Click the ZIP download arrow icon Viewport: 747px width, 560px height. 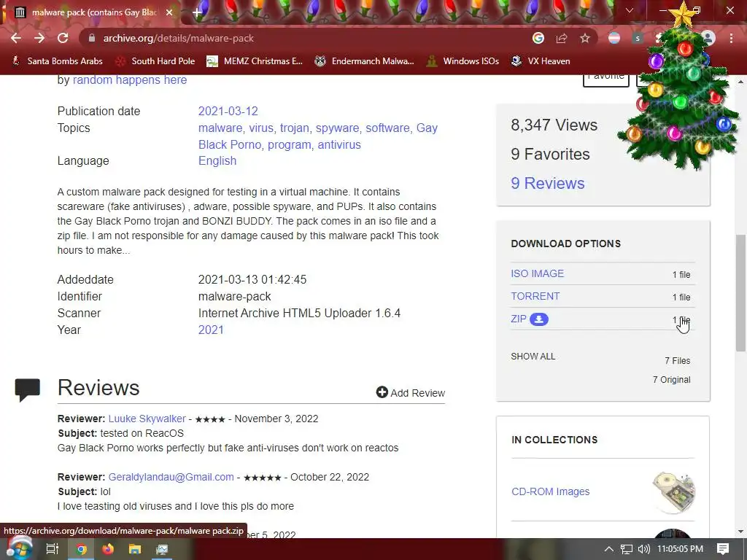pyautogui.click(x=539, y=319)
